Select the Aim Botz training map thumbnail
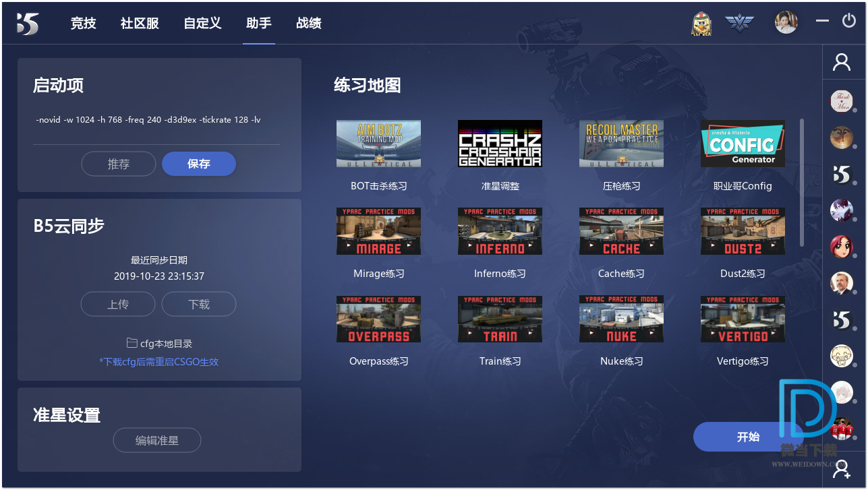 (378, 144)
